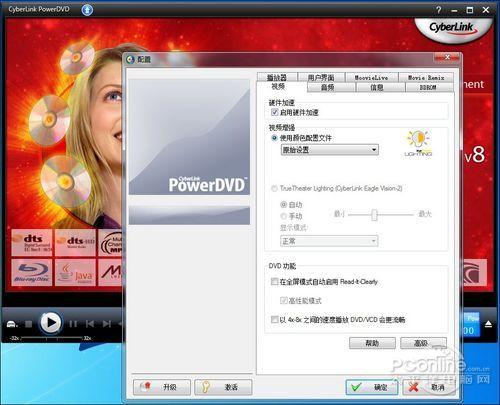
Task: Click the Next chapter button
Action: pyautogui.click(x=107, y=324)
